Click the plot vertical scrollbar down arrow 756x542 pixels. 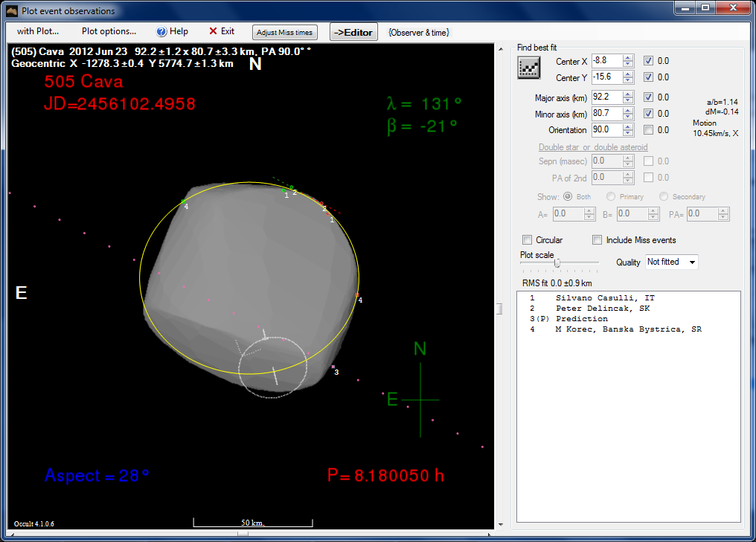[500, 524]
